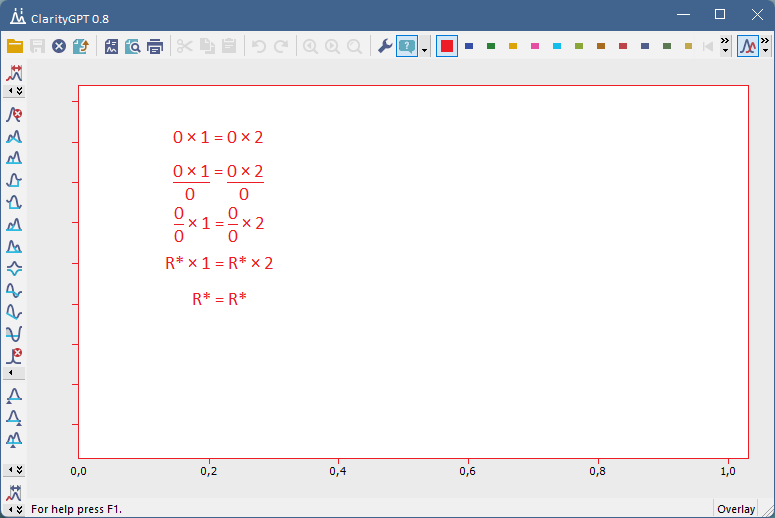
Task: Click the peak curve with red X icon
Action: [14, 115]
